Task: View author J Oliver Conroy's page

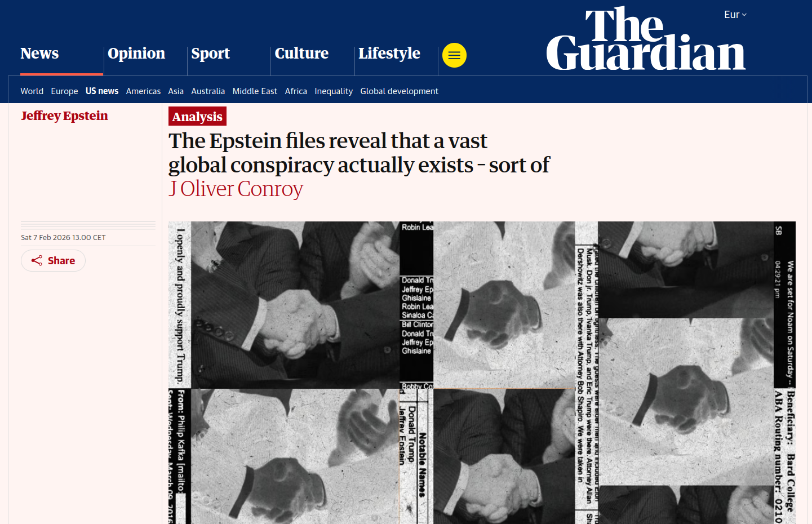Action: [x=236, y=189]
